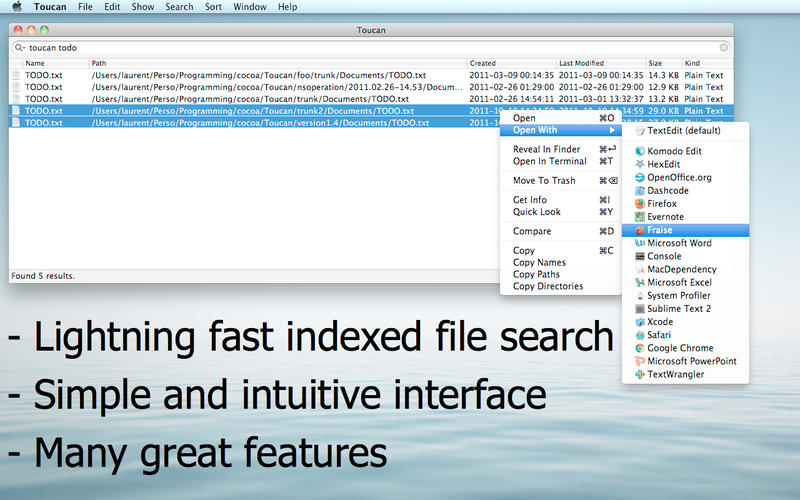Sort results by Name column header
Viewport: 800px width, 500px height.
coord(56,63)
